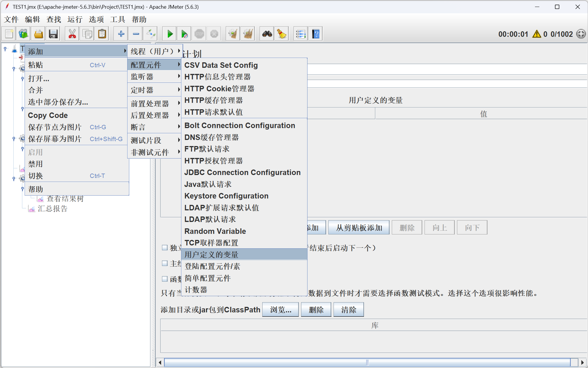Open the 选项 menu
Image resolution: width=588 pixels, height=368 pixels.
coord(96,19)
